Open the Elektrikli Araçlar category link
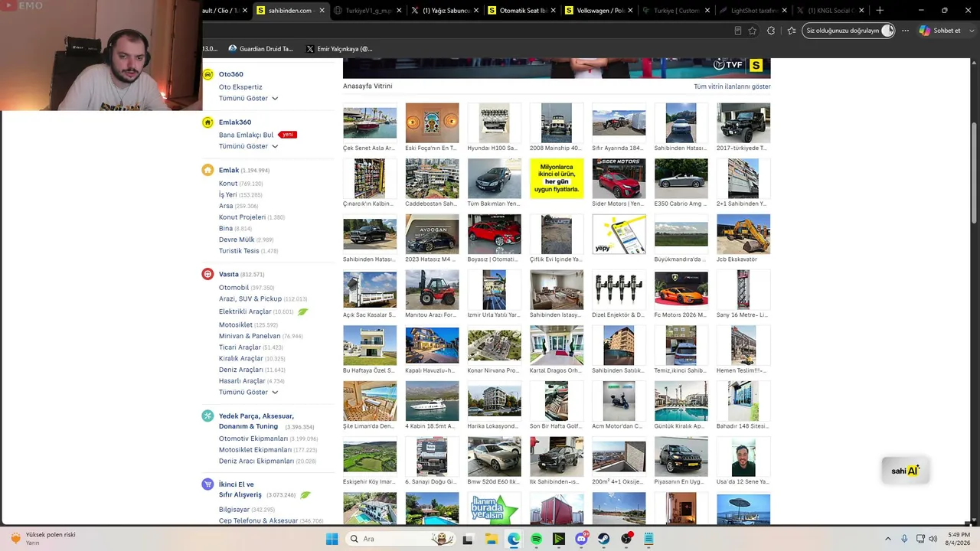 245,311
